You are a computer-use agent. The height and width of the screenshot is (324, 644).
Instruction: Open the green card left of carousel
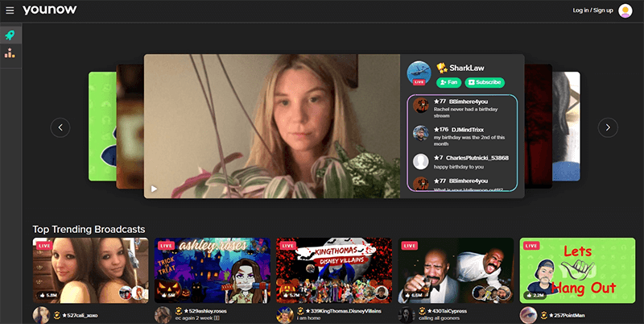point(102,127)
